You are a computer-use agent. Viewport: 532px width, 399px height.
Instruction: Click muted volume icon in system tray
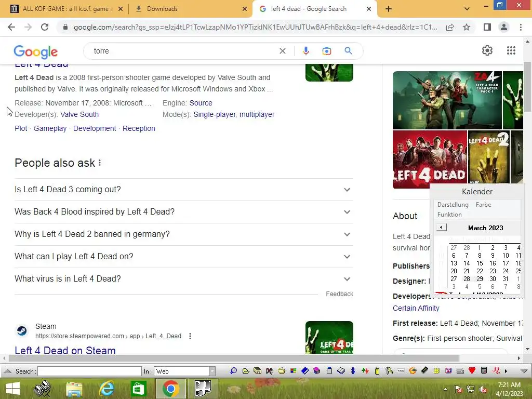pos(483,389)
